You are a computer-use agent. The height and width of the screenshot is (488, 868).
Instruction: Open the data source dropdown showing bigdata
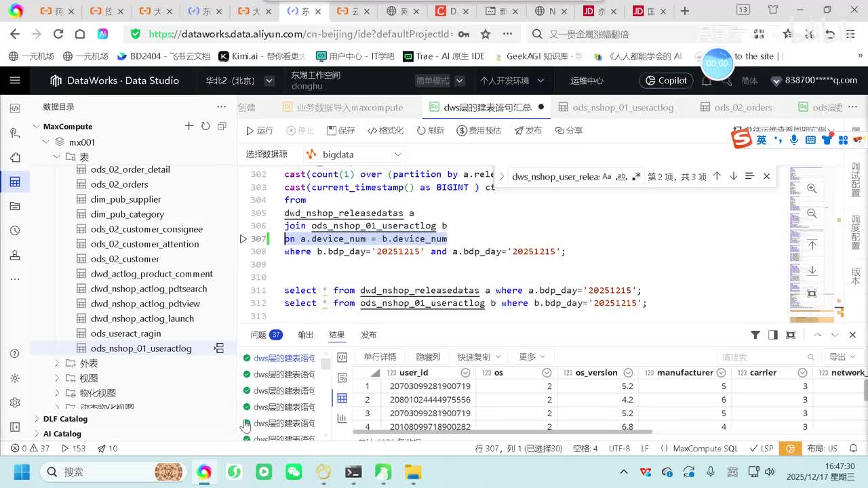coord(354,155)
